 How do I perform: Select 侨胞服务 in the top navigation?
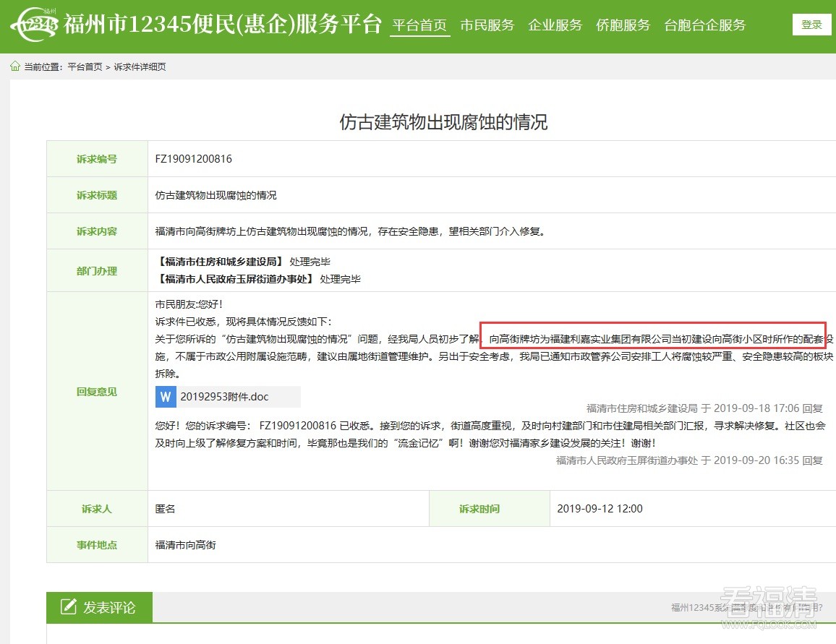623,25
